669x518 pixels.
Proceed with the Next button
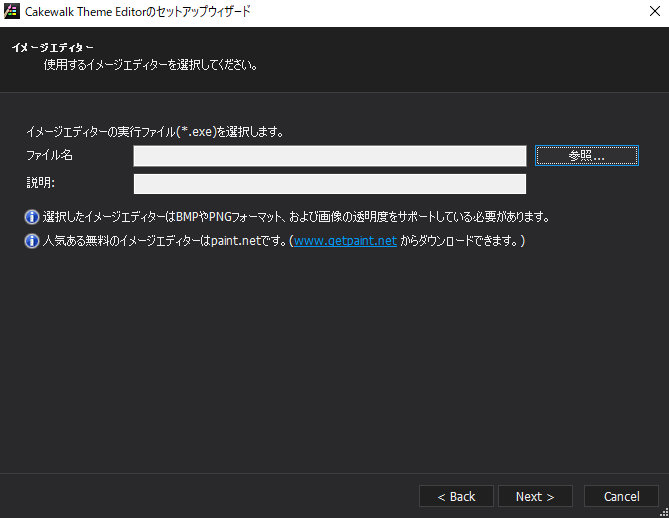[x=535, y=496]
